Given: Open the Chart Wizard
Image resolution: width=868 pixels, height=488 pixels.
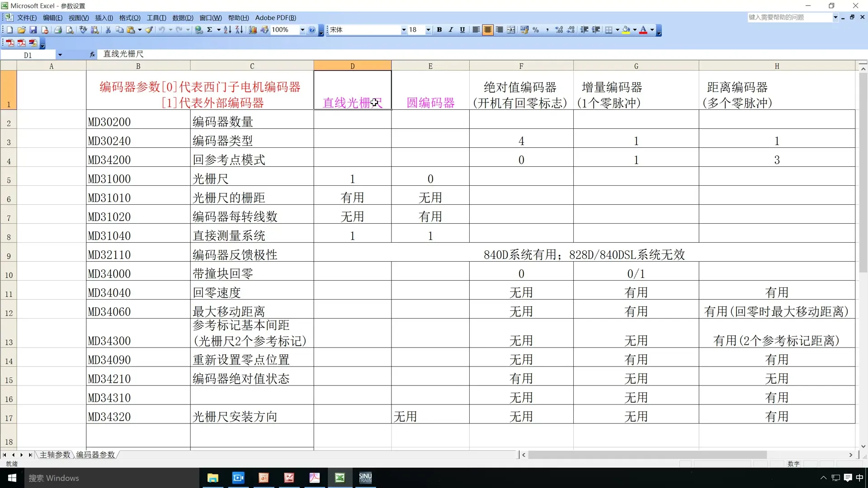Looking at the screenshot, I should click(x=252, y=30).
